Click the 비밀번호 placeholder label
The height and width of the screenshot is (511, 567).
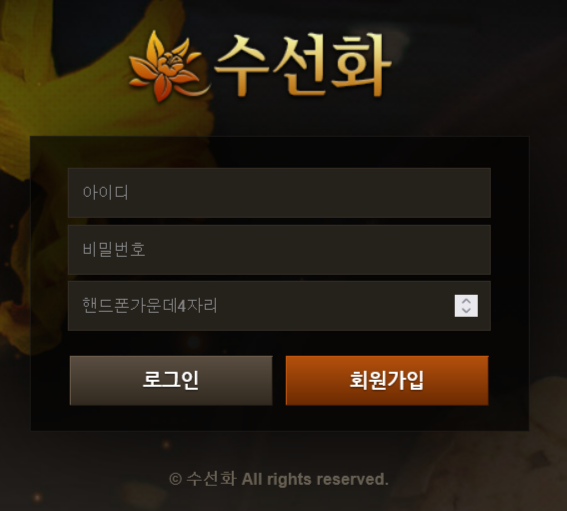point(114,249)
